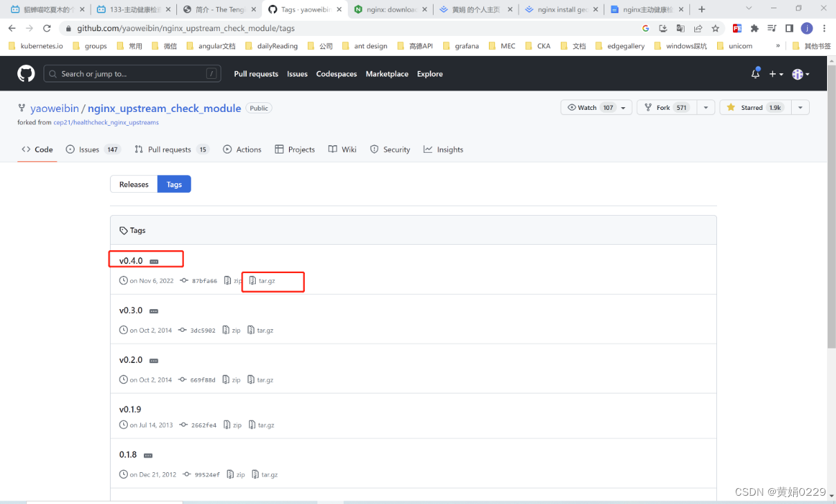
Task: Go to the GitHub home logo
Action: pos(26,73)
